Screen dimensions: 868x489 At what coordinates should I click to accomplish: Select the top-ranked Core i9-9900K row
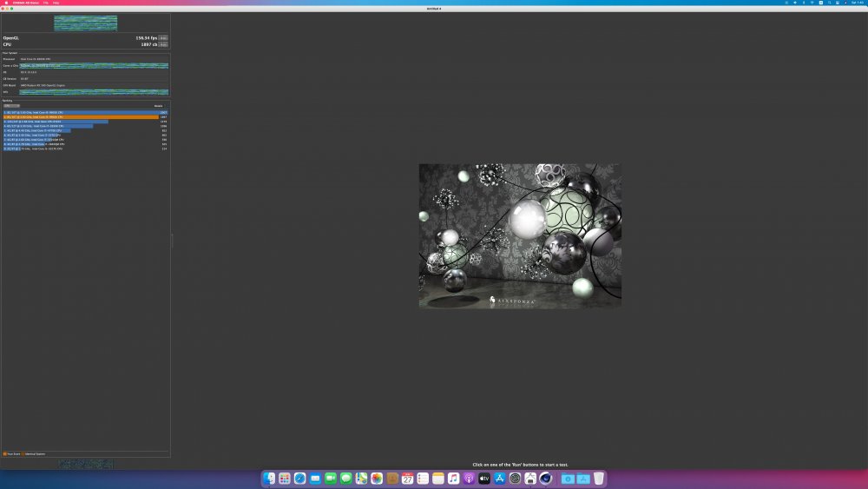pos(85,112)
